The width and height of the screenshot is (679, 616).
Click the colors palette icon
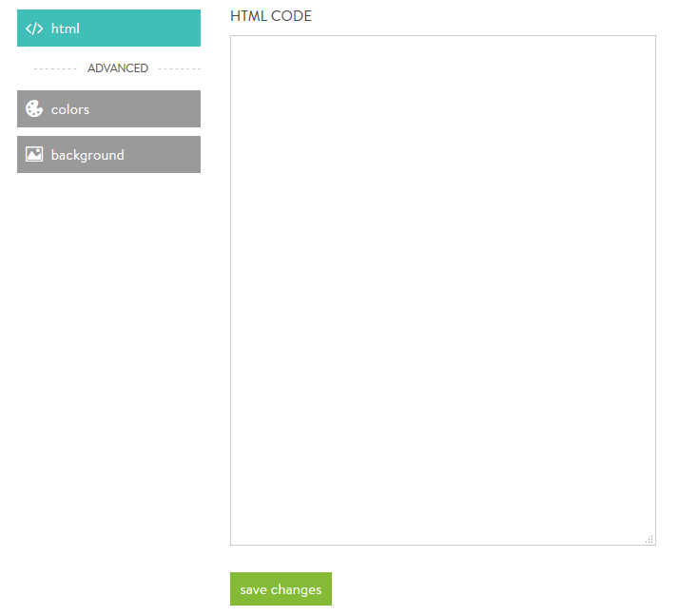tap(34, 108)
